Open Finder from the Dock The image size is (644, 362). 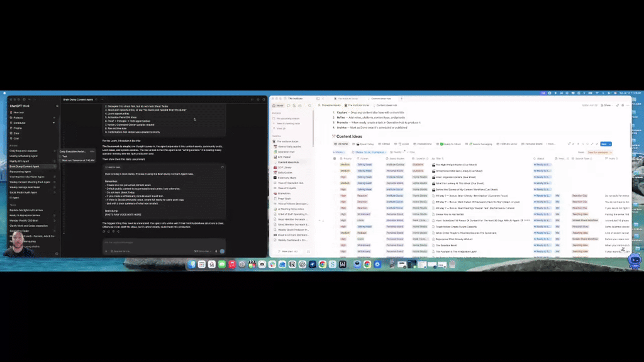pyautogui.click(x=192, y=265)
